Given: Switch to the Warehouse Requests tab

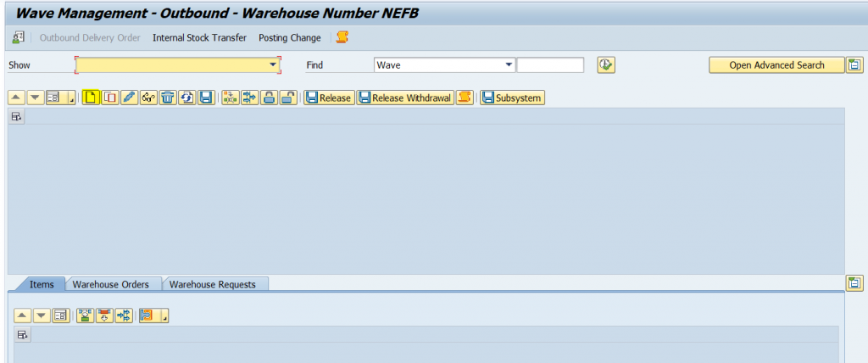Looking at the screenshot, I should [x=213, y=284].
